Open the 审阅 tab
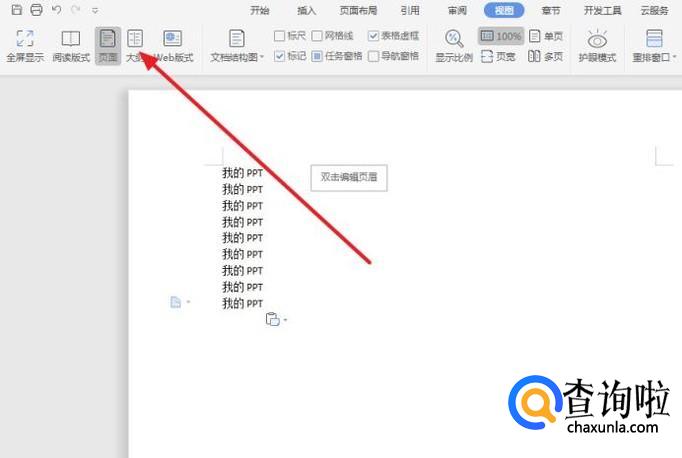 (x=457, y=10)
